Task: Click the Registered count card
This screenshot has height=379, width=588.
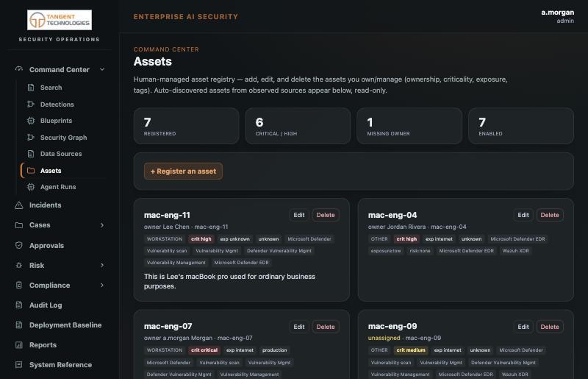Action: pyautogui.click(x=186, y=126)
